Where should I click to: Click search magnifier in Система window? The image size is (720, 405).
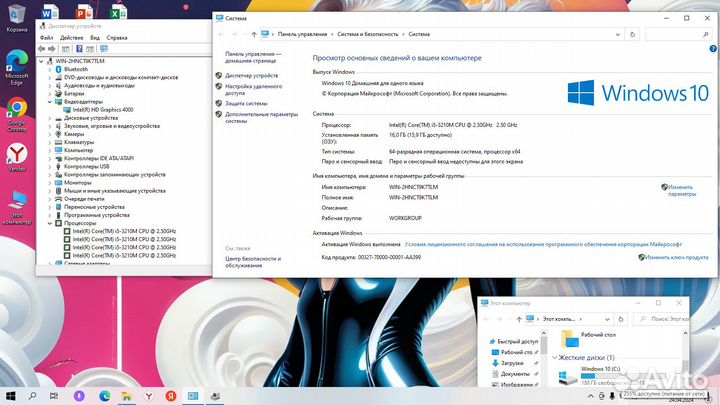pyautogui.click(x=706, y=34)
